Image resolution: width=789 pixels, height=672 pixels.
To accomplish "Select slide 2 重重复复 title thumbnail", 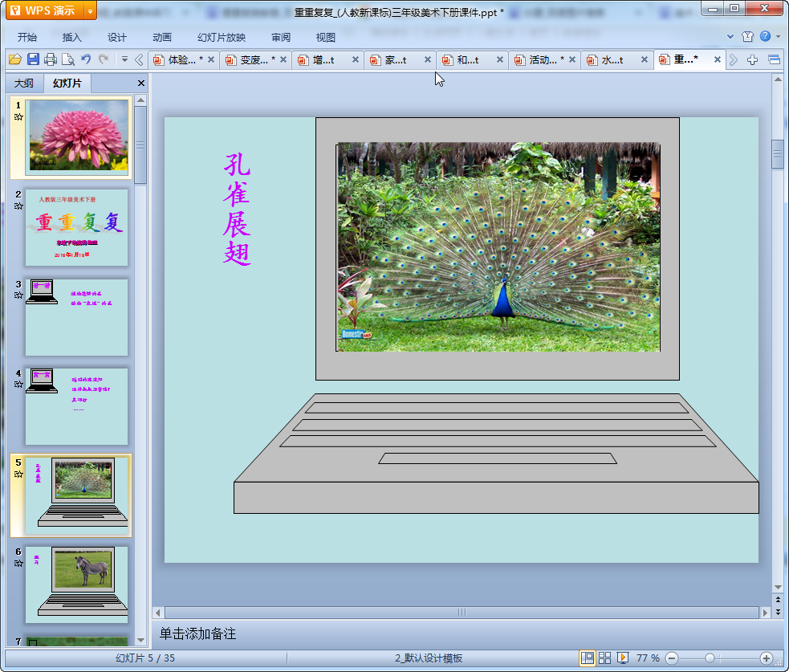I will [x=76, y=227].
